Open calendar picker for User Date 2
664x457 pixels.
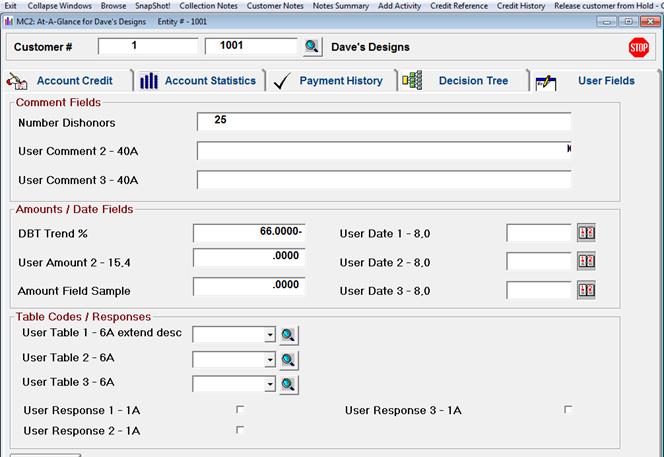587,262
